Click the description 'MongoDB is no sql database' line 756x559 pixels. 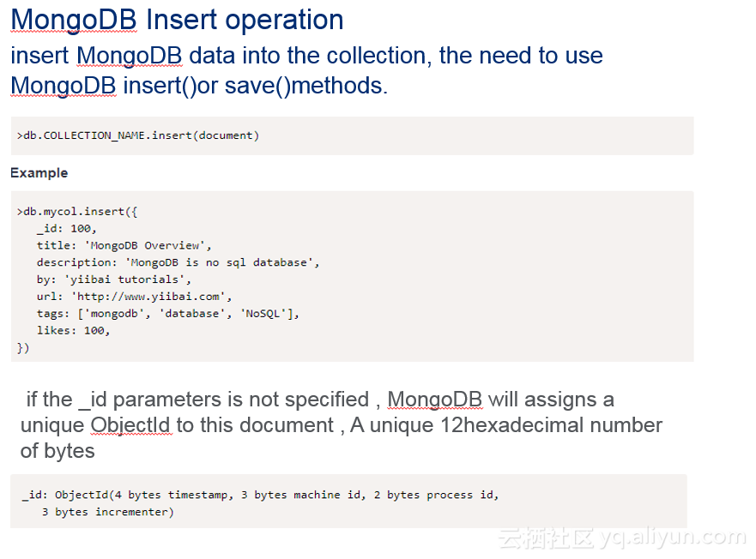[x=178, y=262]
